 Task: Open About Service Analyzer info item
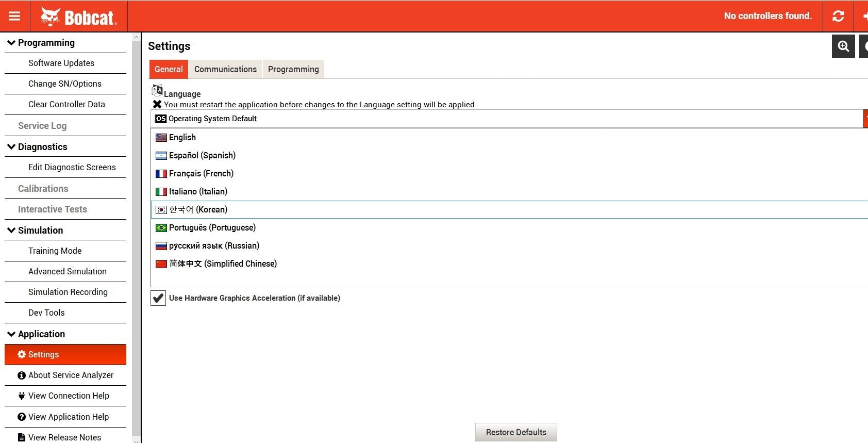pos(65,375)
